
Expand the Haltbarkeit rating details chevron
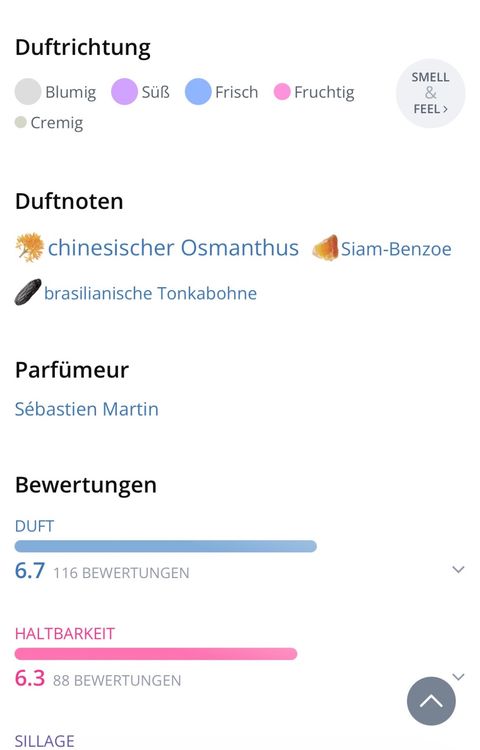(x=458, y=676)
